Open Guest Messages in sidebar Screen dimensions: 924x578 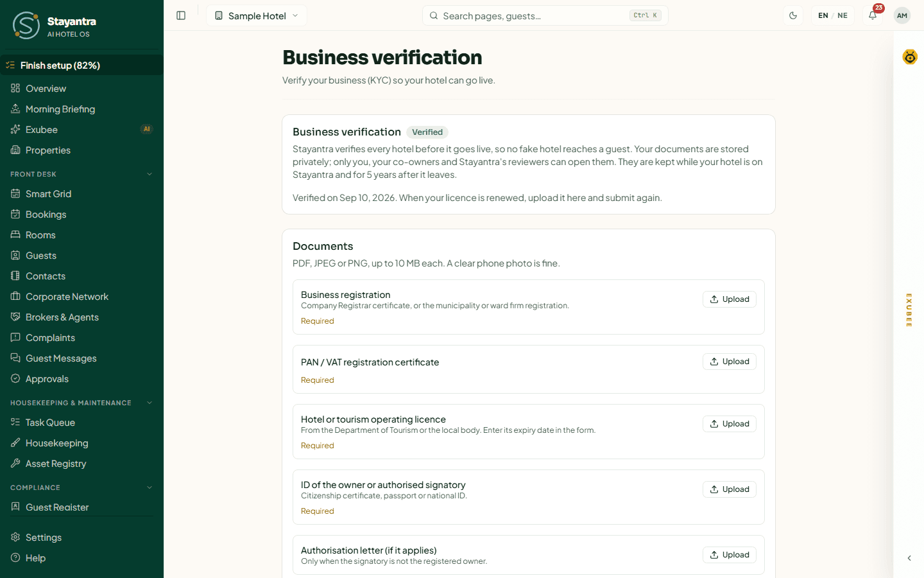click(81, 358)
